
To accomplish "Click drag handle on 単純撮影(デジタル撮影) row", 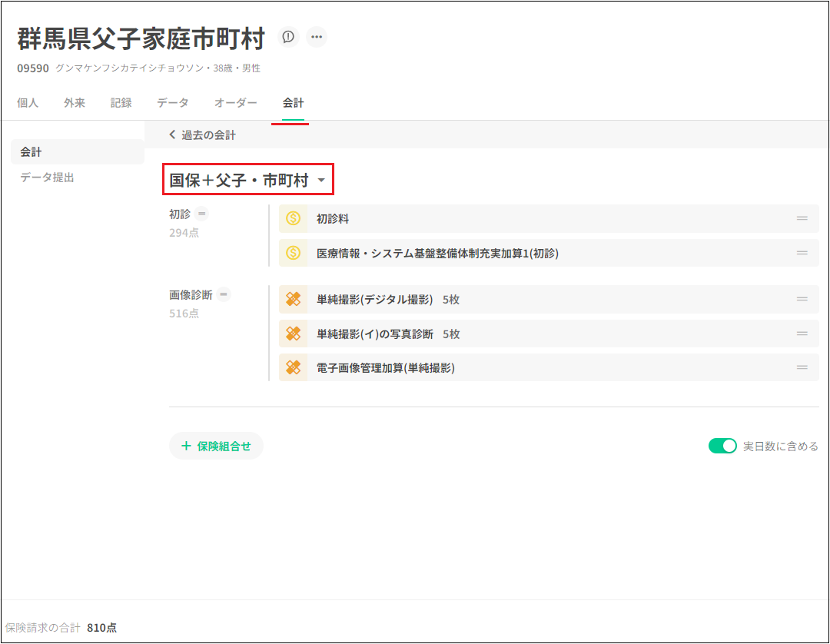I will click(x=802, y=299).
